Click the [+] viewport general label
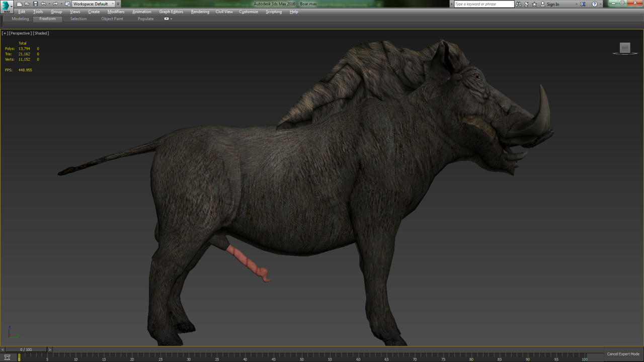This screenshot has width=644, height=362. pos(5,33)
